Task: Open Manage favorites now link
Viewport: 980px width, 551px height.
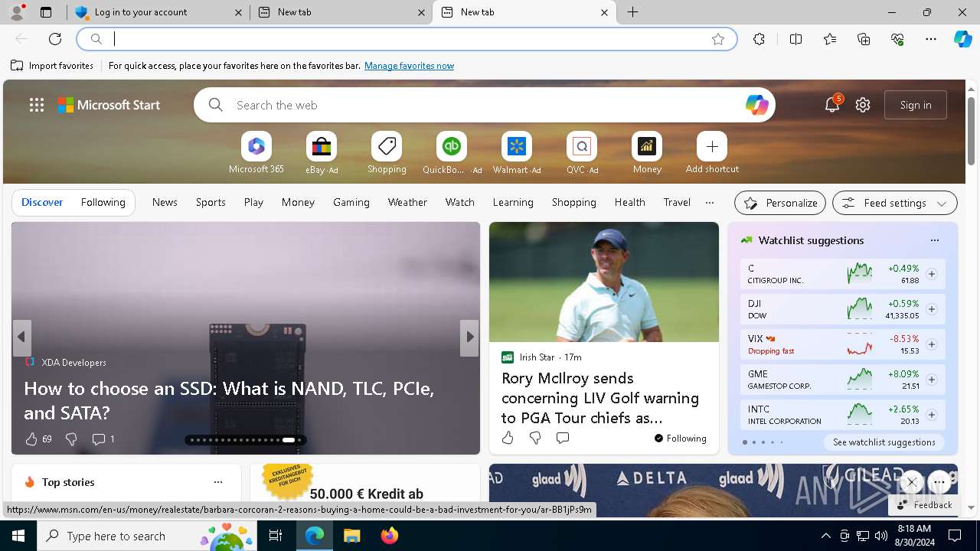Action: click(x=409, y=66)
